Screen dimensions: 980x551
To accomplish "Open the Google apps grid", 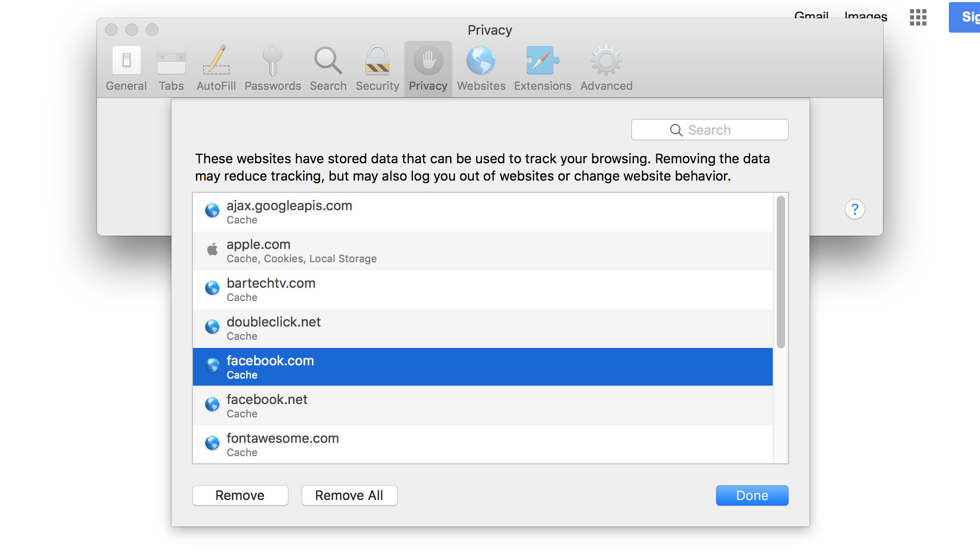I will click(x=917, y=17).
